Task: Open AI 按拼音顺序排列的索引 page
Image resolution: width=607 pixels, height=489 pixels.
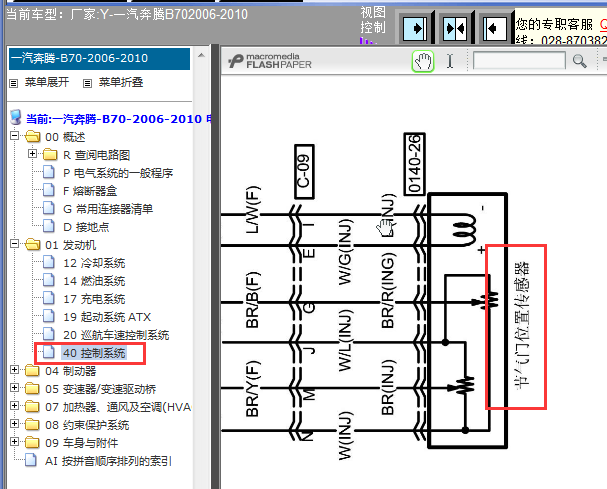Action: point(108,461)
